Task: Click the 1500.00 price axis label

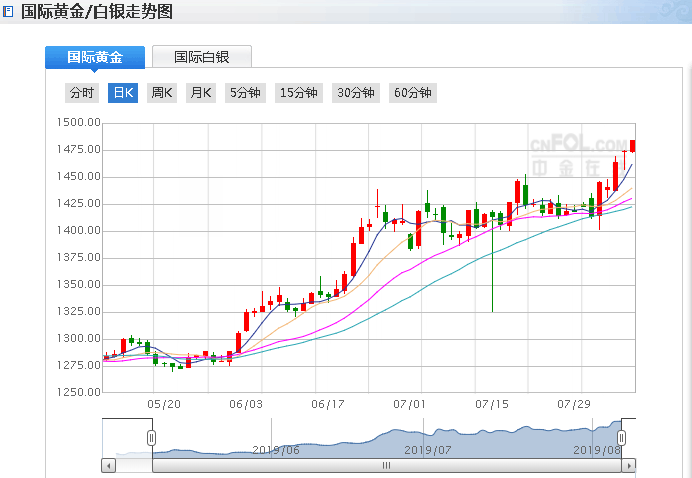Action: [x=79, y=122]
